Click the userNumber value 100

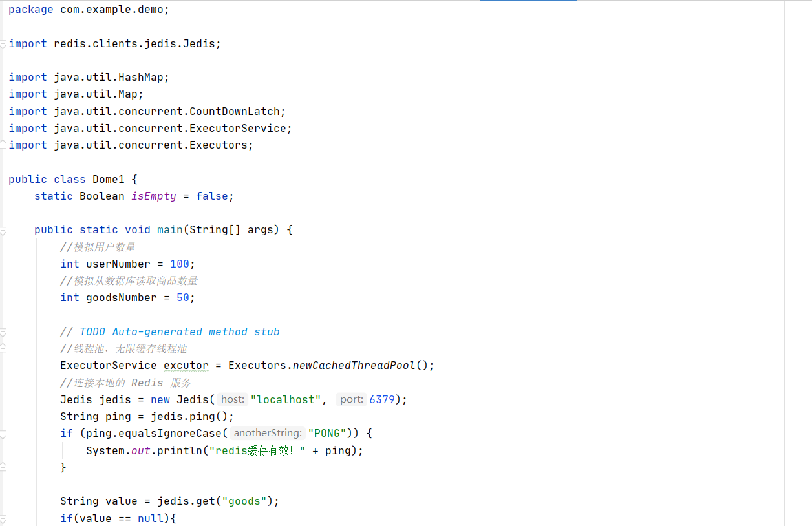(179, 264)
